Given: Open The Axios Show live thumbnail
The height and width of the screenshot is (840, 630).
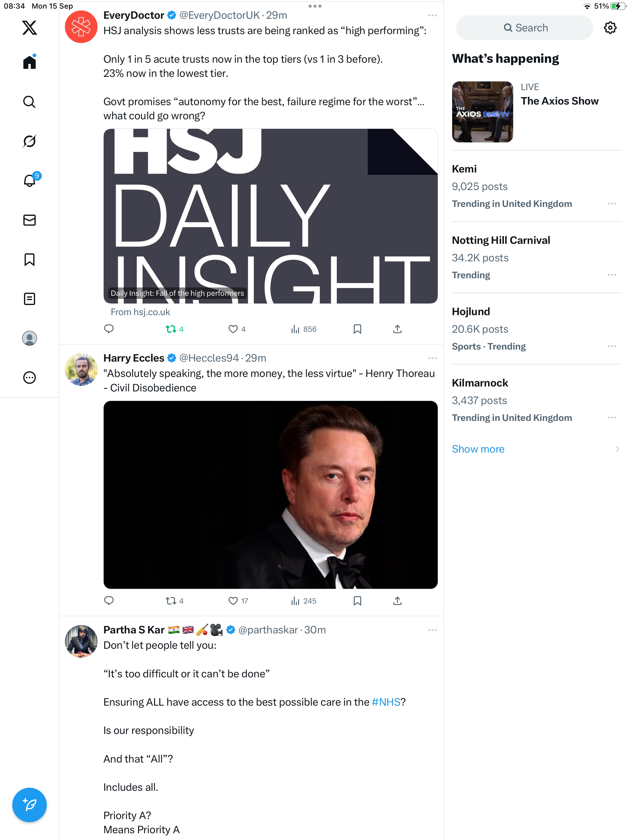Looking at the screenshot, I should [482, 112].
